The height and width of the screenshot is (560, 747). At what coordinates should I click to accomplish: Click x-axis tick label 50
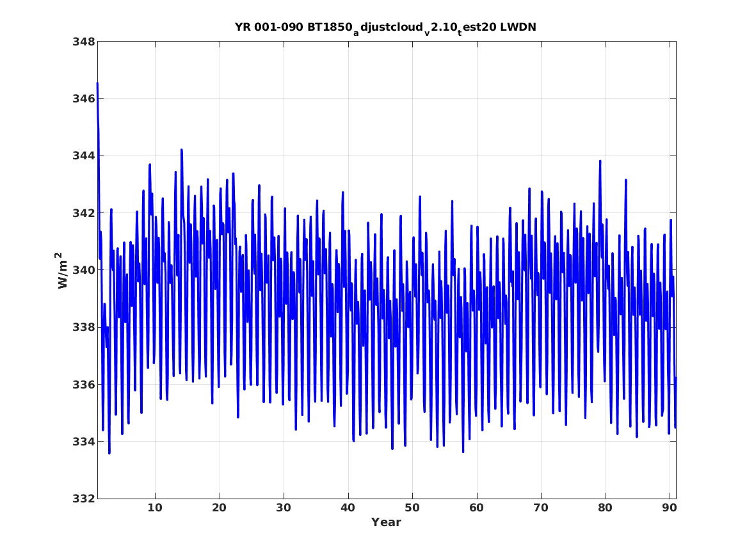click(x=412, y=508)
